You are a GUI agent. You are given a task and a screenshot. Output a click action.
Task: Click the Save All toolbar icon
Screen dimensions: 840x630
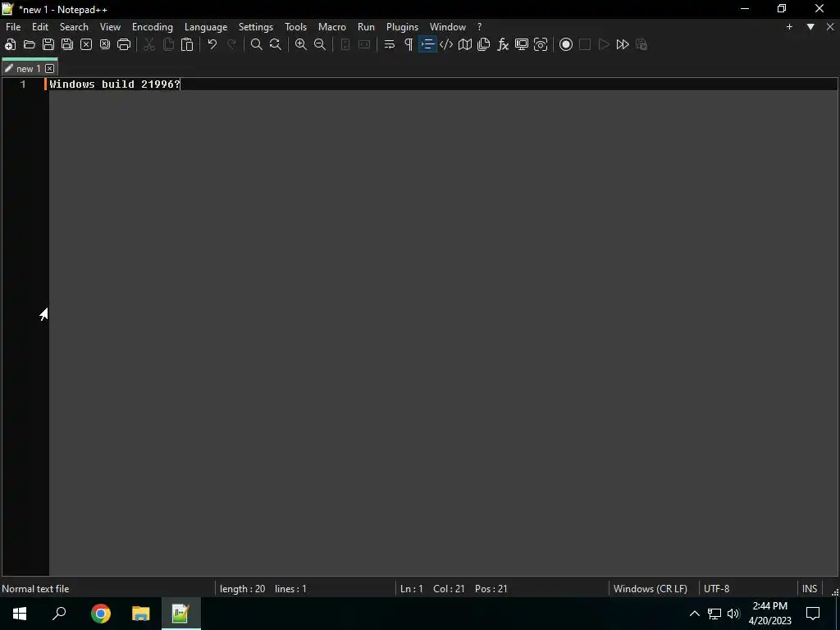tap(67, 44)
